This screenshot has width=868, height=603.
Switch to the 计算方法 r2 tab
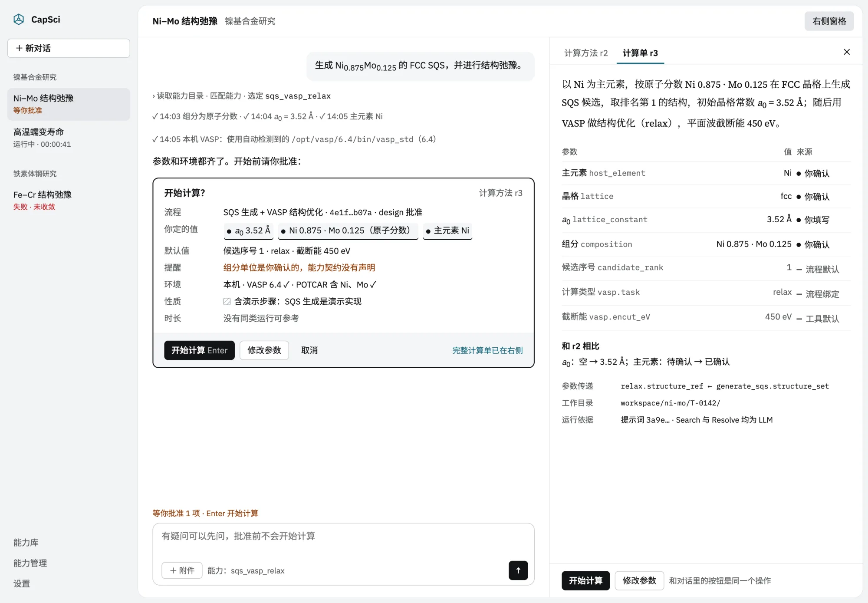tap(586, 53)
